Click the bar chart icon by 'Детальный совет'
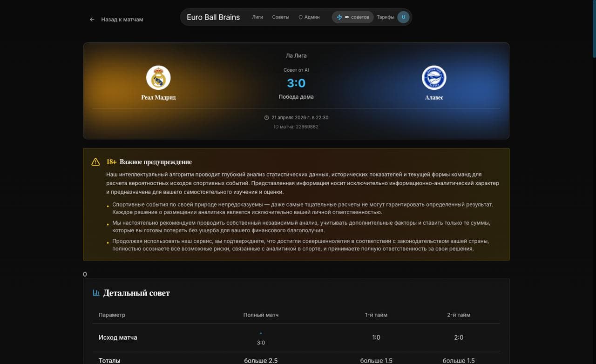This screenshot has height=364, width=596. click(96, 293)
